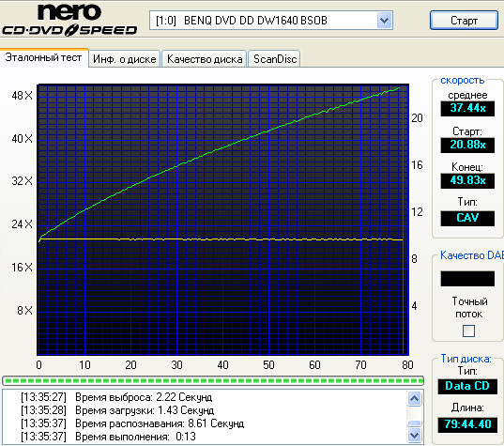This screenshot has height=446, width=504.
Task: Click the log scroll down arrow
Action: (414, 436)
